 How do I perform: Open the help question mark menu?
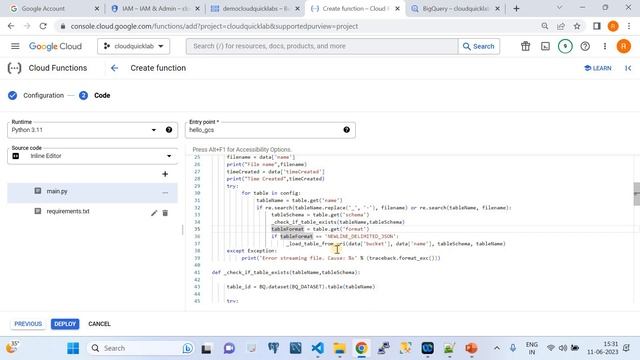coord(585,46)
